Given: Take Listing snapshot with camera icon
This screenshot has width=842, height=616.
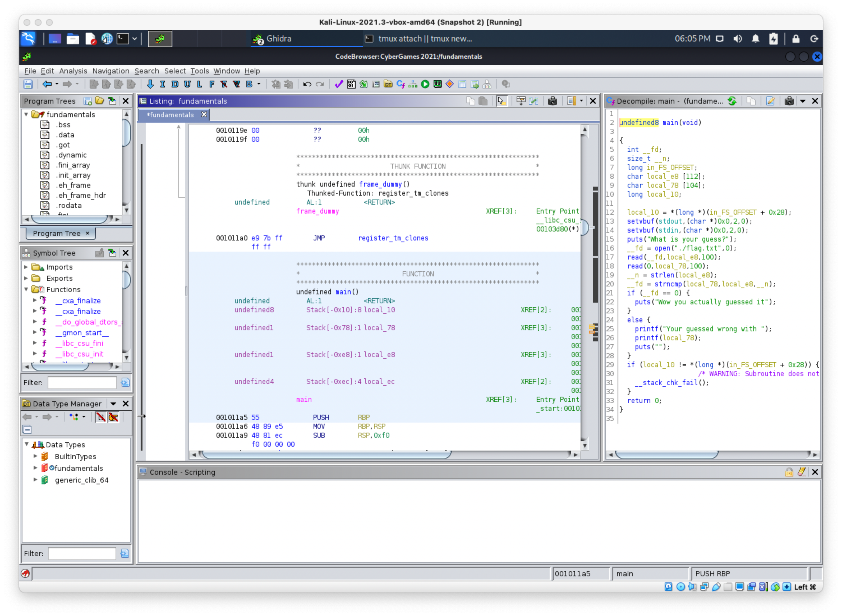Looking at the screenshot, I should (x=553, y=101).
